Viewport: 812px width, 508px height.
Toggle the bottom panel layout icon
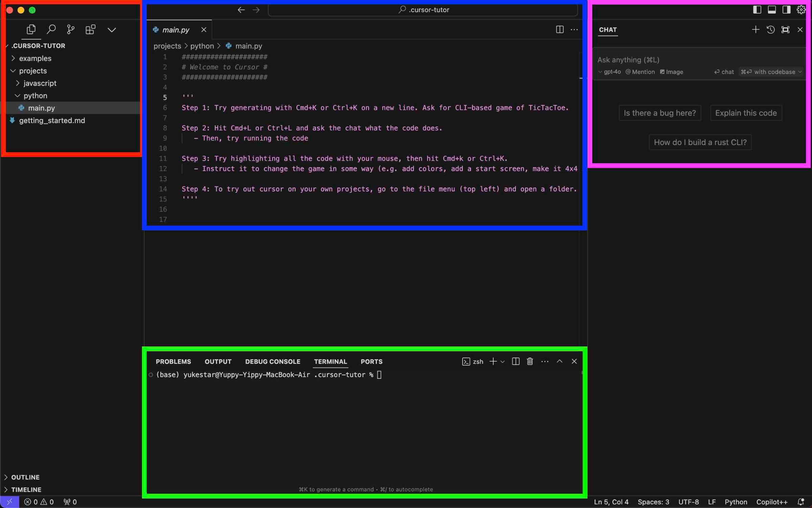(772, 10)
